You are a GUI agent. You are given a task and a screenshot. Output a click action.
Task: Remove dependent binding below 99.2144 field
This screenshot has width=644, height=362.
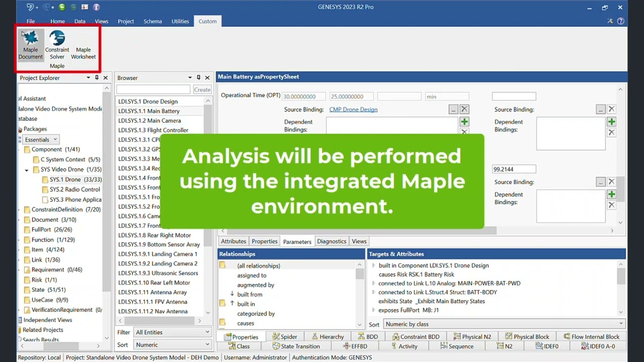tap(611, 205)
